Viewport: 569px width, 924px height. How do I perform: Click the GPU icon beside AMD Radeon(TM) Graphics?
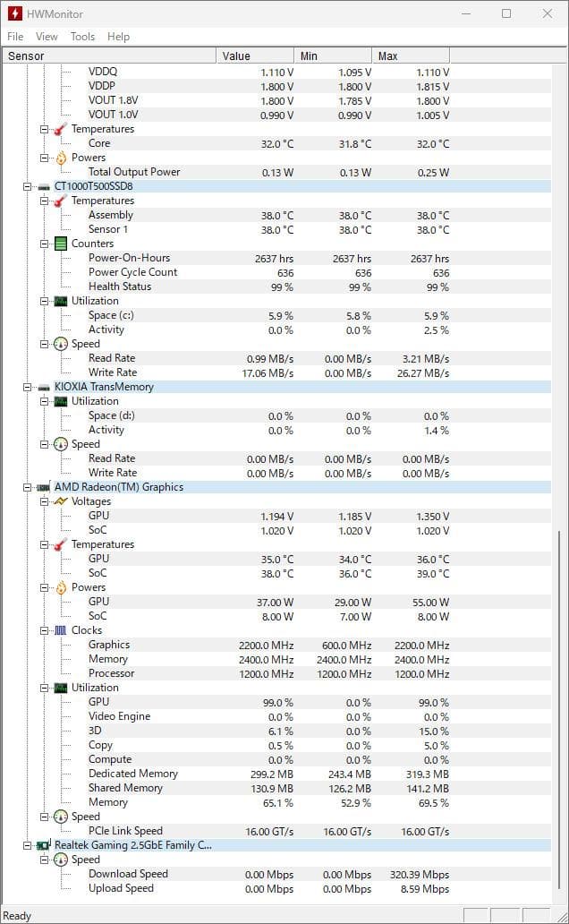click(x=42, y=487)
